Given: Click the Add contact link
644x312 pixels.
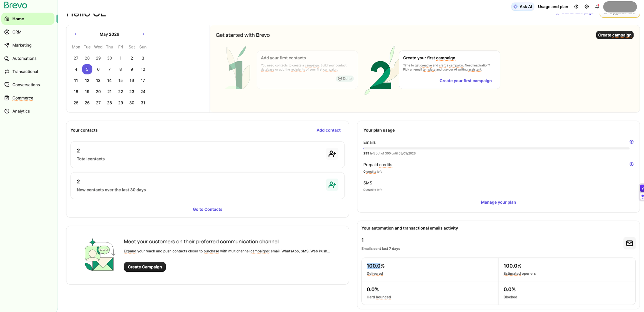Looking at the screenshot, I should tap(328, 130).
